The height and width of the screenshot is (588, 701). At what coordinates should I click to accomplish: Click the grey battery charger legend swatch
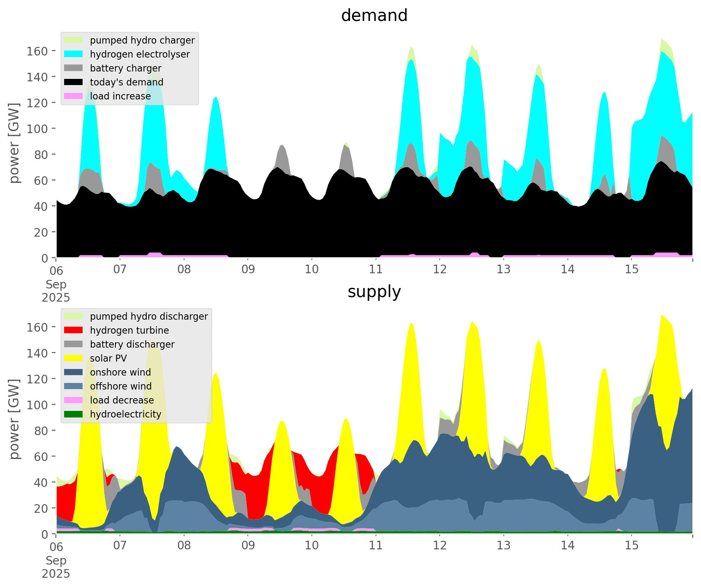[x=74, y=68]
